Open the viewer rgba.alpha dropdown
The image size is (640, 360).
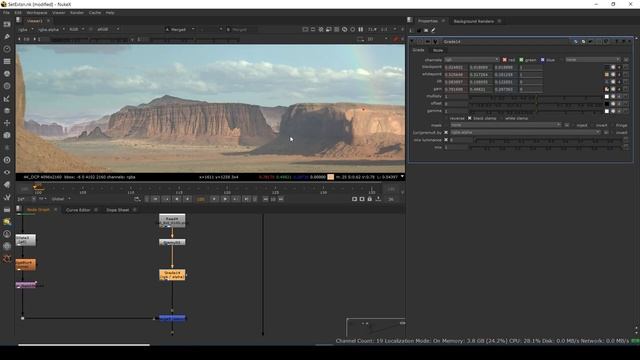click(x=51, y=29)
